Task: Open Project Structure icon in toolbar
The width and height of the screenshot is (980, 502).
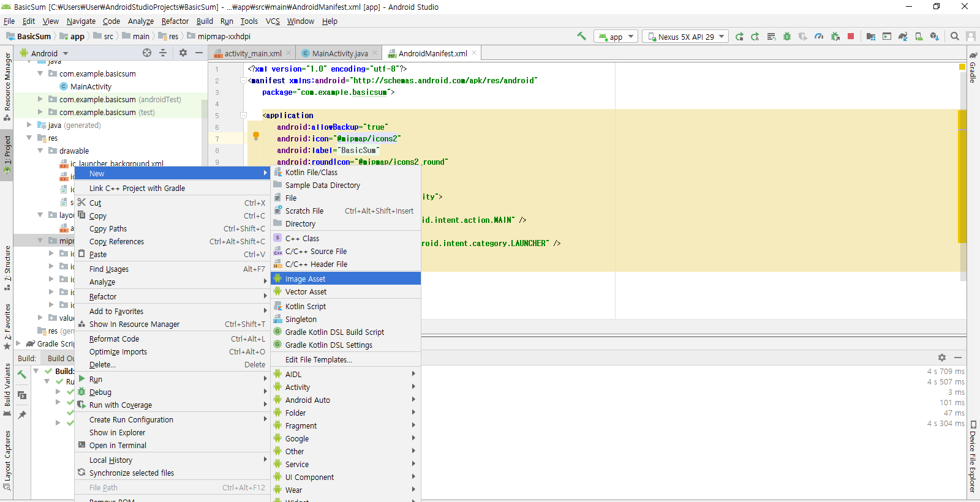Action: click(x=871, y=37)
